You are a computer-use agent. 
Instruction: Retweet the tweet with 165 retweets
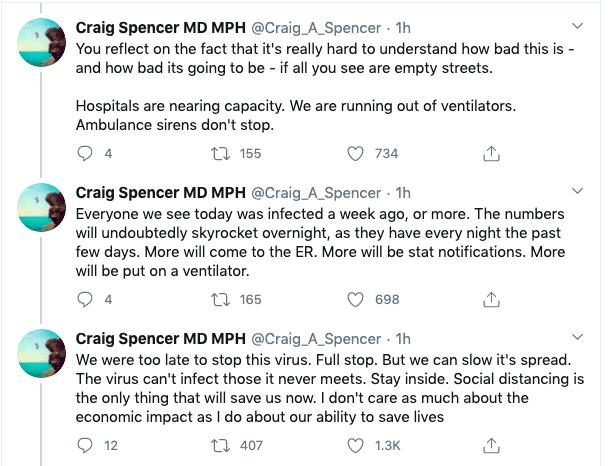coord(220,299)
